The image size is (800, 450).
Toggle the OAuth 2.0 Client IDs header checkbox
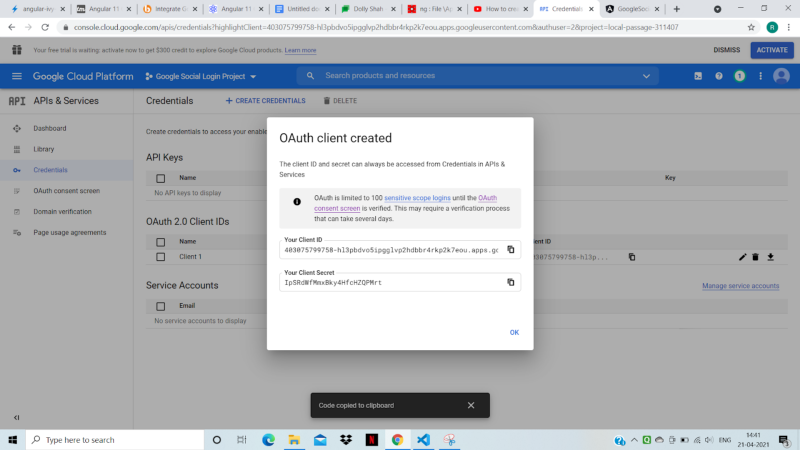click(160, 242)
